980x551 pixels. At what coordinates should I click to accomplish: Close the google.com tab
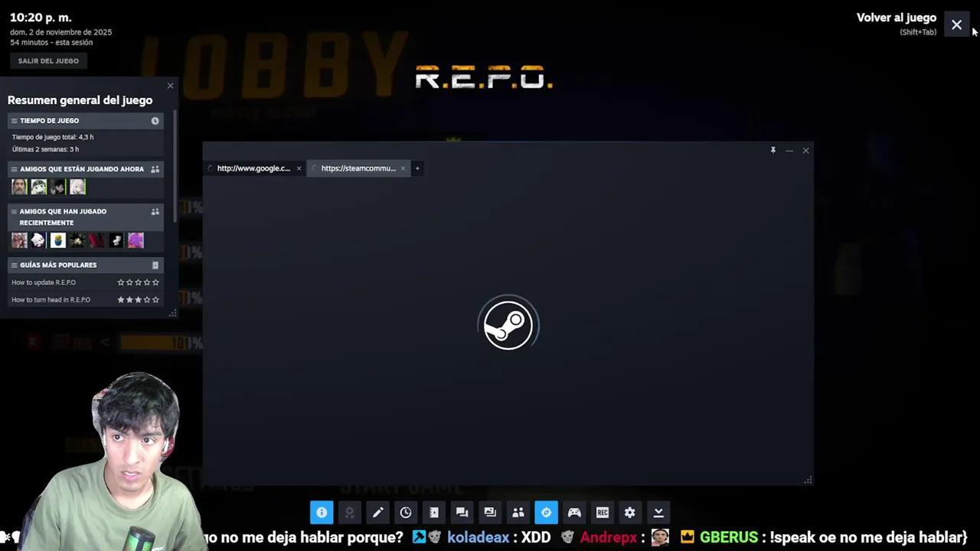[x=299, y=168]
